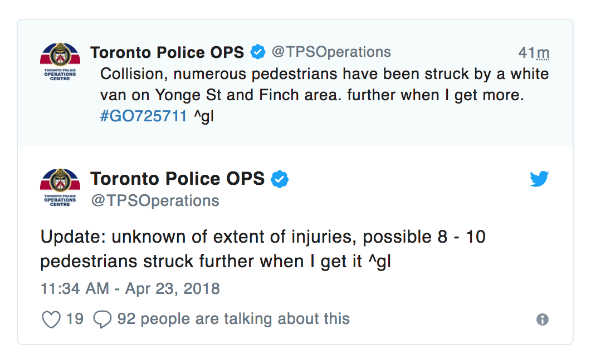Click the @TPSOperations handle below main name
The height and width of the screenshot is (364, 596).
click(x=155, y=200)
